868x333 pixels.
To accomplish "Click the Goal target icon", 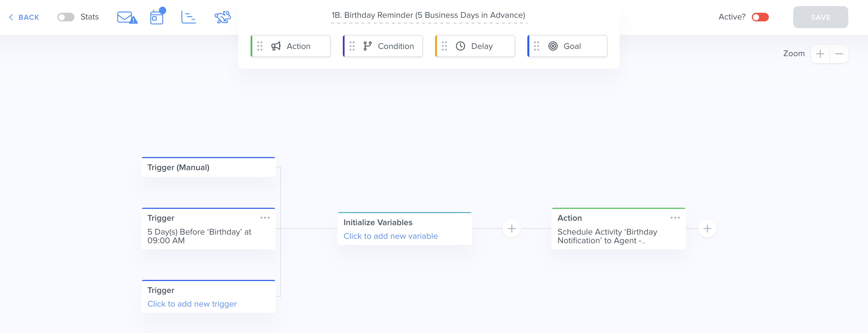I will pyautogui.click(x=553, y=46).
